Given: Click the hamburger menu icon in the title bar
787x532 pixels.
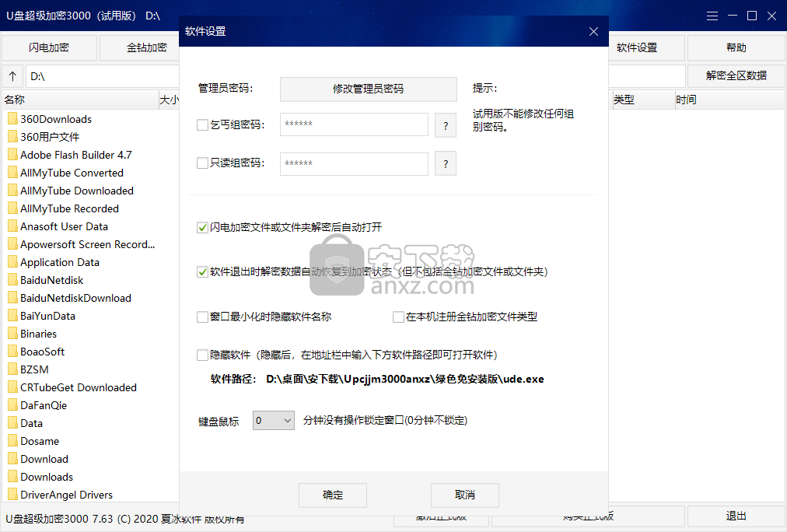Looking at the screenshot, I should (712, 15).
